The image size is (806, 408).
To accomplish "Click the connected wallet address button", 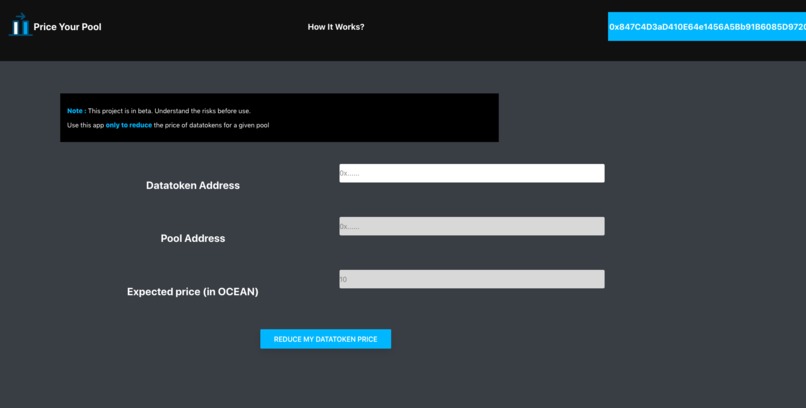I will pyautogui.click(x=707, y=27).
